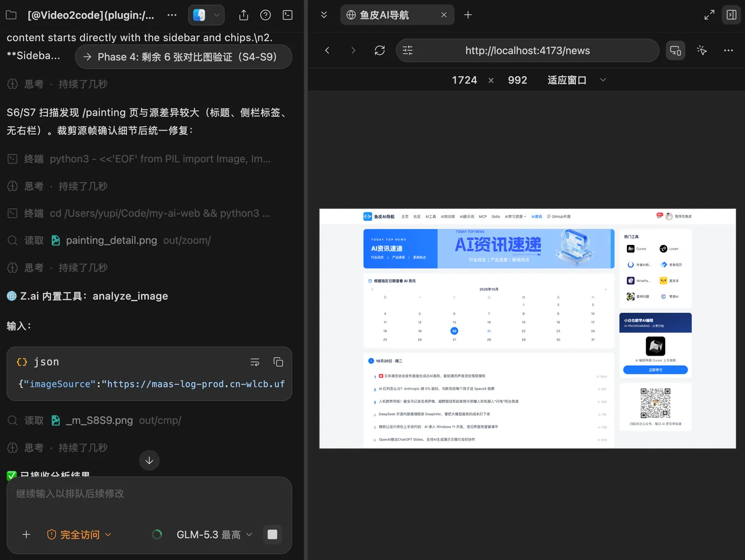This screenshot has width=745, height=560.
Task: Select date 21 in the page calendar
Action: [489, 331]
